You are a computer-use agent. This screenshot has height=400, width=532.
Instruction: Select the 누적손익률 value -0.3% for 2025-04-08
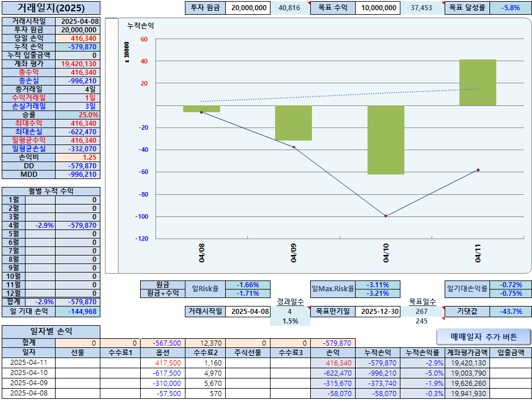tap(423, 393)
